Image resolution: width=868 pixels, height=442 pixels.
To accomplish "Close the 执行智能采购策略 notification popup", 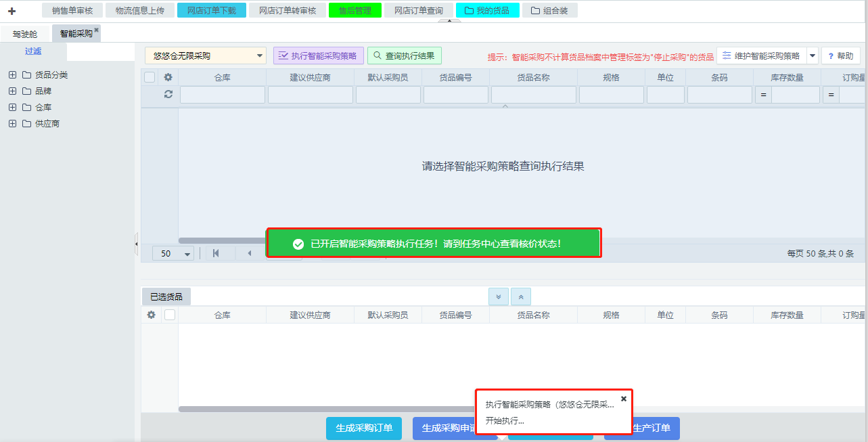I will click(x=624, y=399).
